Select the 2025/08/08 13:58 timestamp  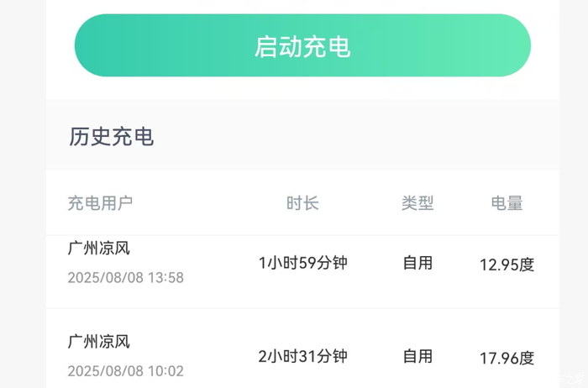coord(126,277)
